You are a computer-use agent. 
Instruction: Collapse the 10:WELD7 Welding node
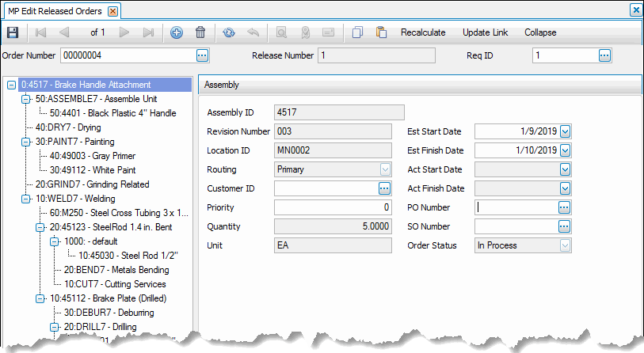point(26,199)
